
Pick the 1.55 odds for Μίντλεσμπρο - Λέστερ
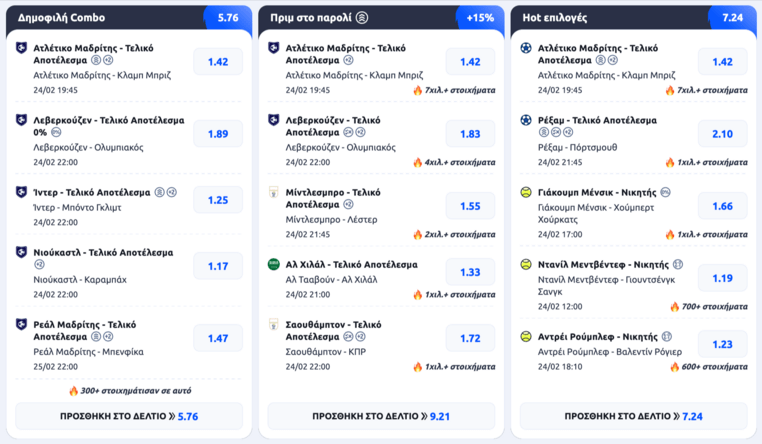point(470,206)
